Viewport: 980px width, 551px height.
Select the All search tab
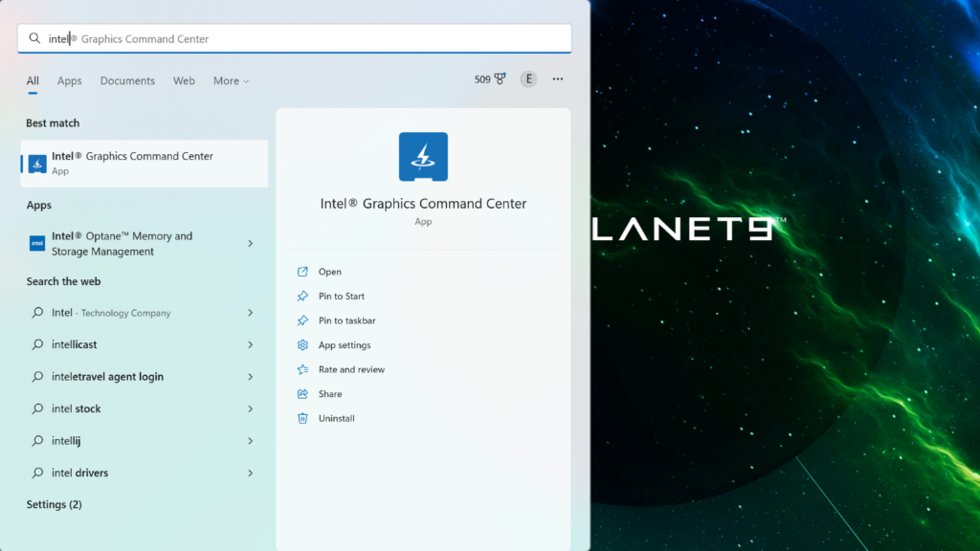[x=33, y=80]
